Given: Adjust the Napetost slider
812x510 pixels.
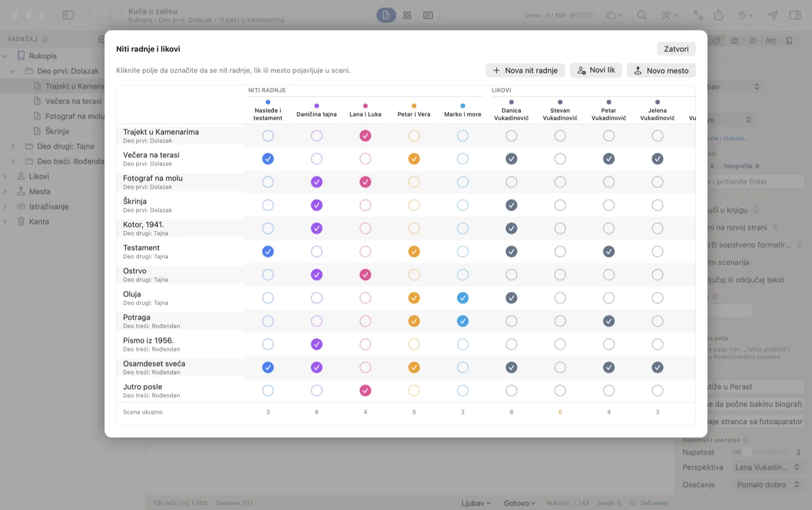Looking at the screenshot, I should tap(760, 452).
